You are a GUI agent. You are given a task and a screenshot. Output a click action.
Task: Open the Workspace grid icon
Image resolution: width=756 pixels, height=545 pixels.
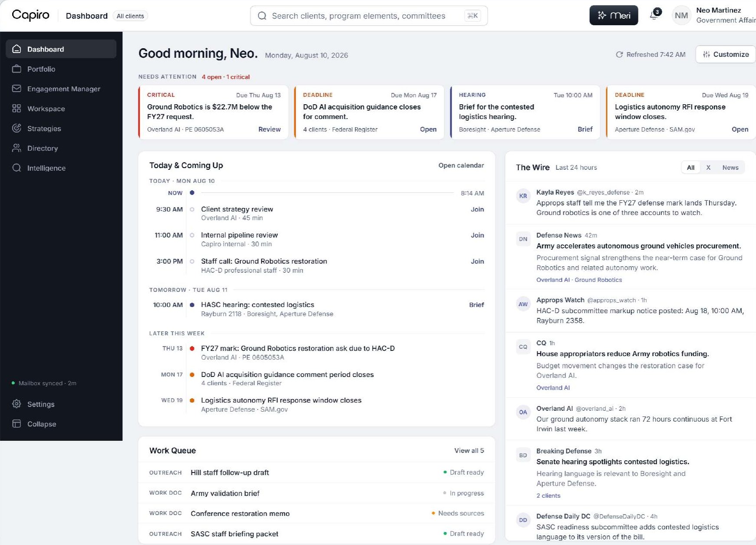(17, 109)
